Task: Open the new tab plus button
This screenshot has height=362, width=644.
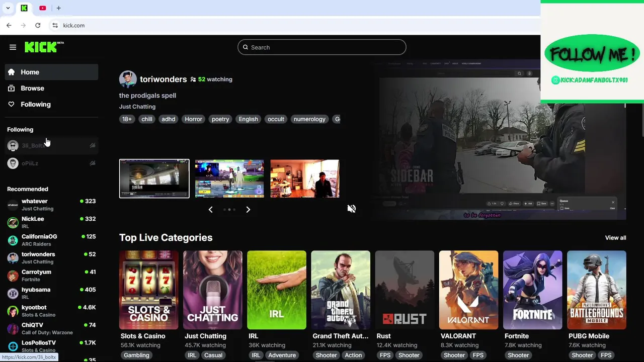Action: pos(58,8)
